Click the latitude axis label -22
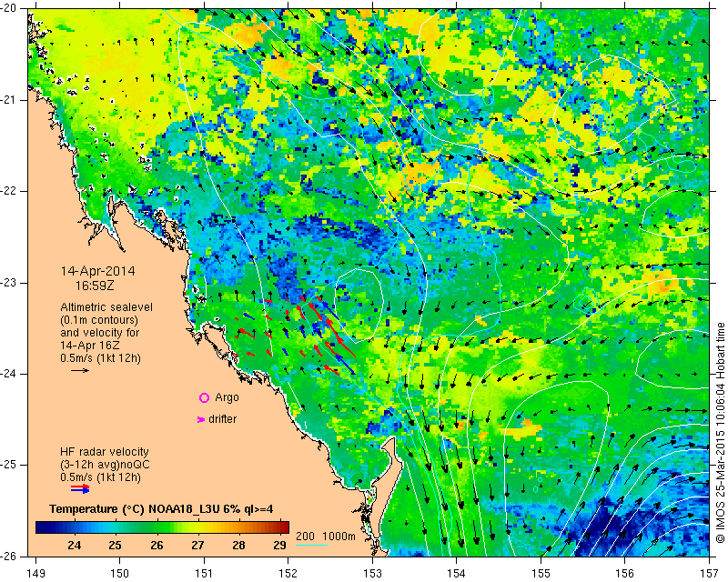 click(9, 191)
